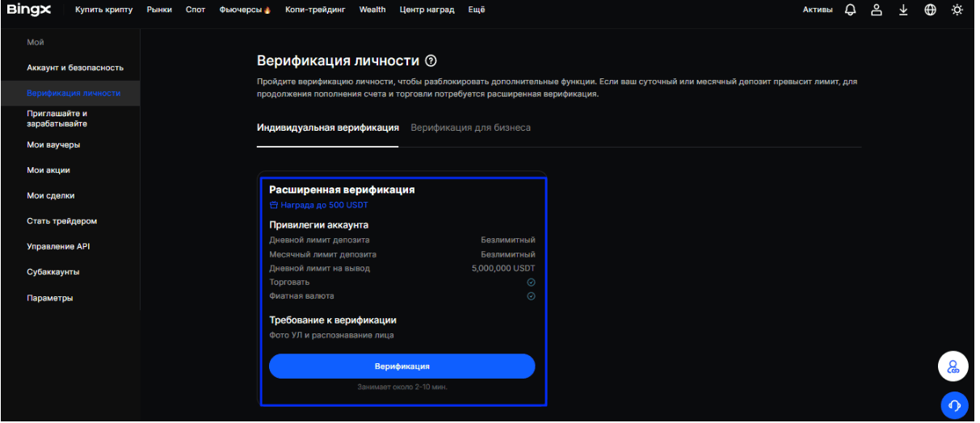Screen dimensions: 980x423
Task: Click Награда до 500 USDT link
Action: (324, 205)
